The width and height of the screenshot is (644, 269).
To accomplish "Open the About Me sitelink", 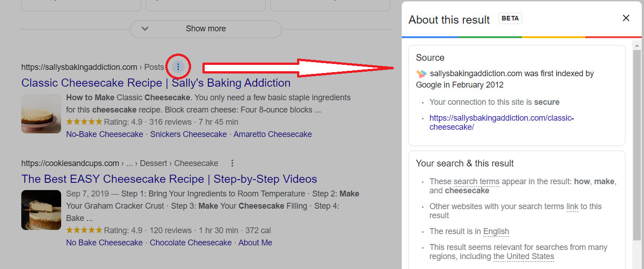I will coord(255,243).
